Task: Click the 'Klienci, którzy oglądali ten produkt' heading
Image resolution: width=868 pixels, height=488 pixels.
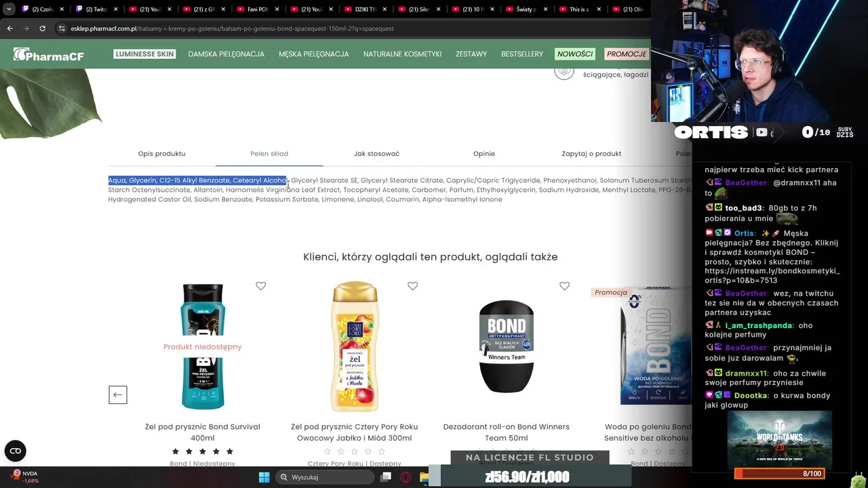Action: pyautogui.click(x=431, y=257)
